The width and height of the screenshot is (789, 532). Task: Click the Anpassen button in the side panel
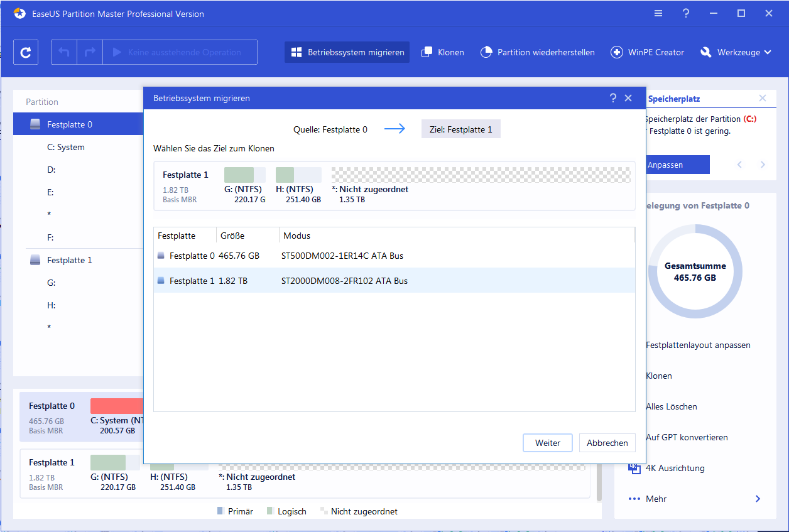[677, 165]
